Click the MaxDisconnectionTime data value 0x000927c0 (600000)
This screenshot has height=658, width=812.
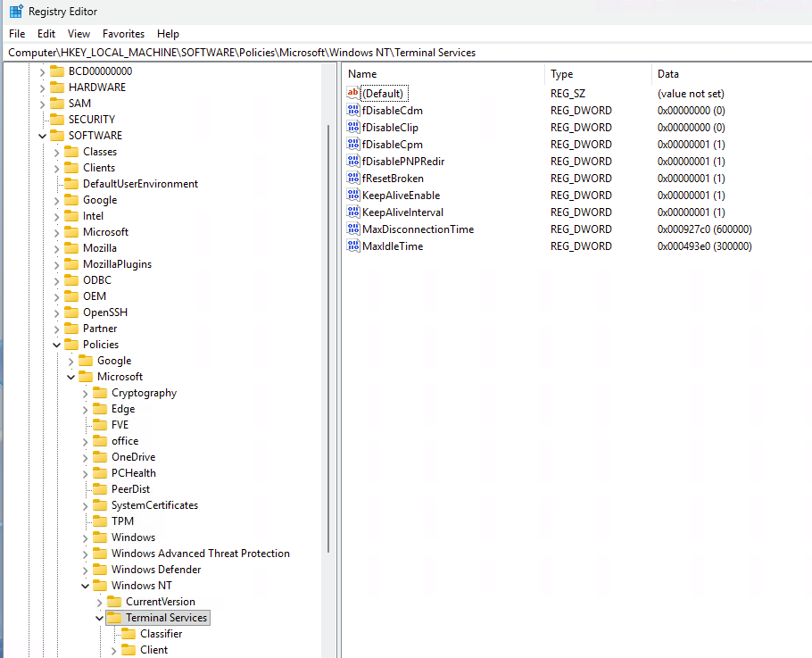click(x=704, y=229)
